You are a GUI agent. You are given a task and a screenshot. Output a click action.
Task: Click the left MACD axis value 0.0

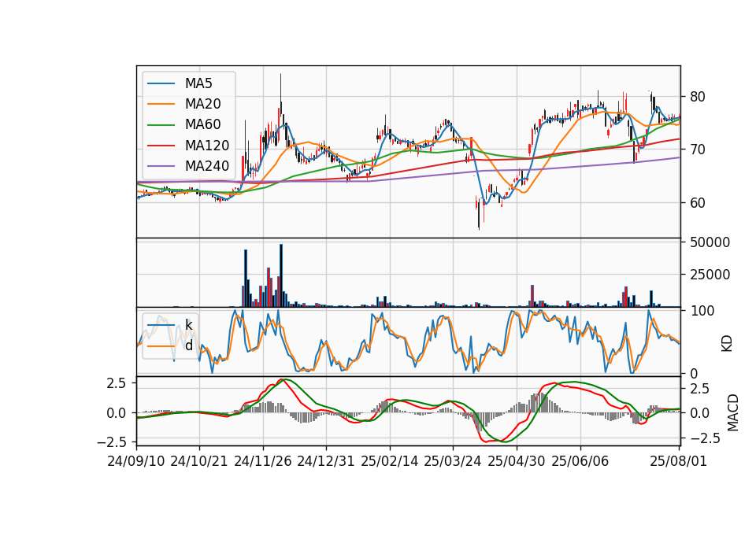tap(117, 413)
